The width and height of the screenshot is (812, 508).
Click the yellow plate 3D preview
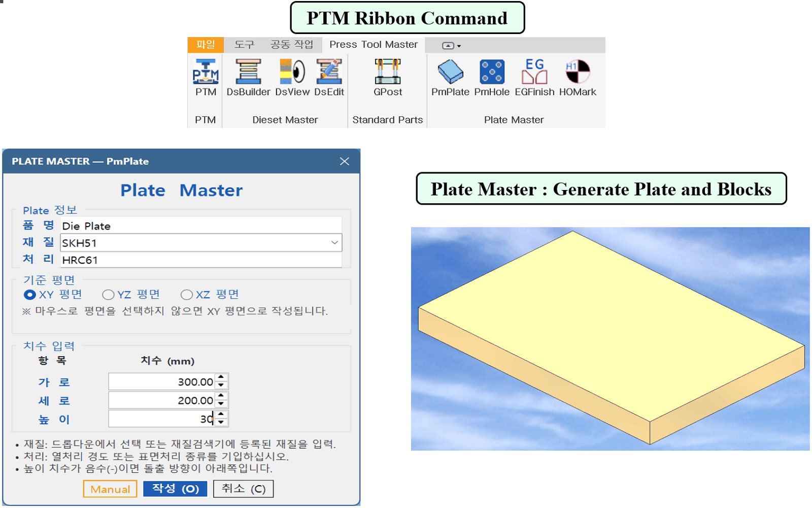[x=610, y=339]
